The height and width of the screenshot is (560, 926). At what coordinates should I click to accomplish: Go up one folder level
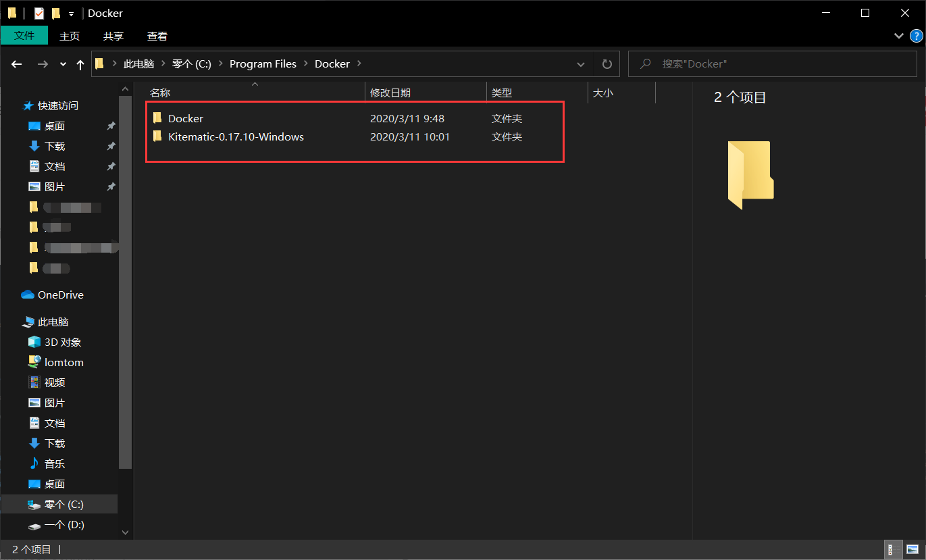[x=80, y=64]
